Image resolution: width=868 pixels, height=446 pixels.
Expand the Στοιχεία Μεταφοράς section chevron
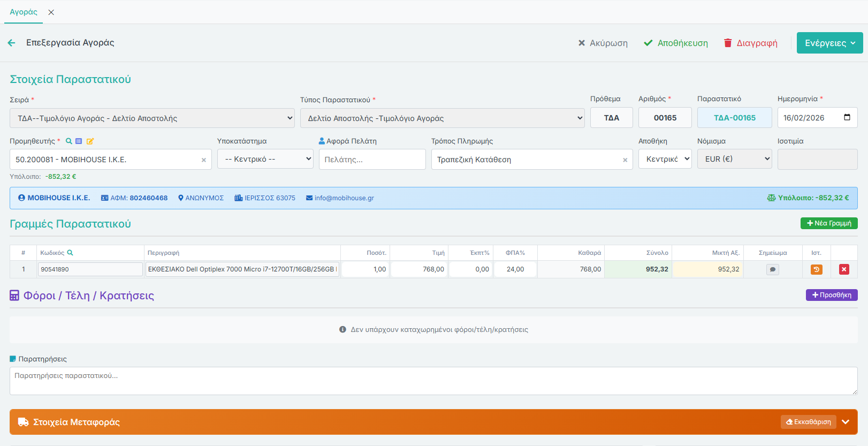point(846,422)
